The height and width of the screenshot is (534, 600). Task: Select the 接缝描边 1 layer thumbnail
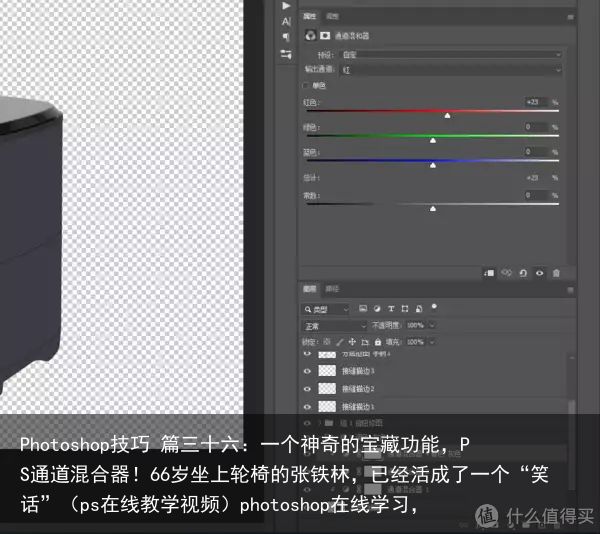(x=327, y=407)
